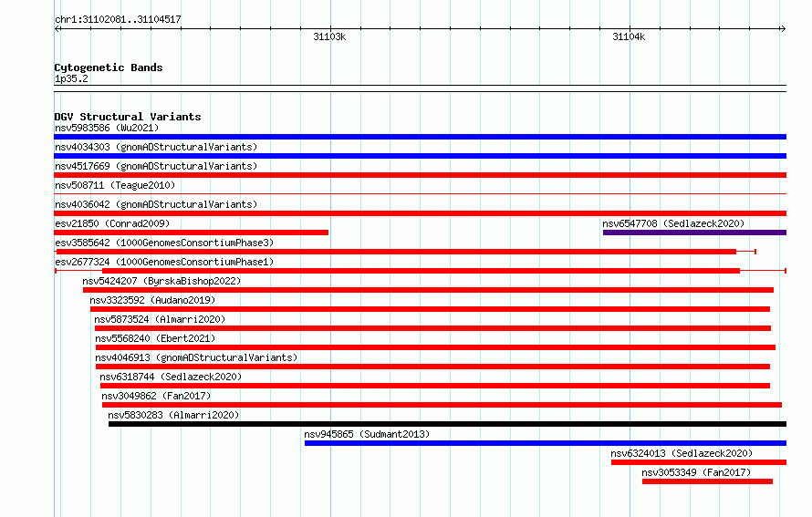Open nsv5830283 (Almarri2020) label

coord(173,415)
